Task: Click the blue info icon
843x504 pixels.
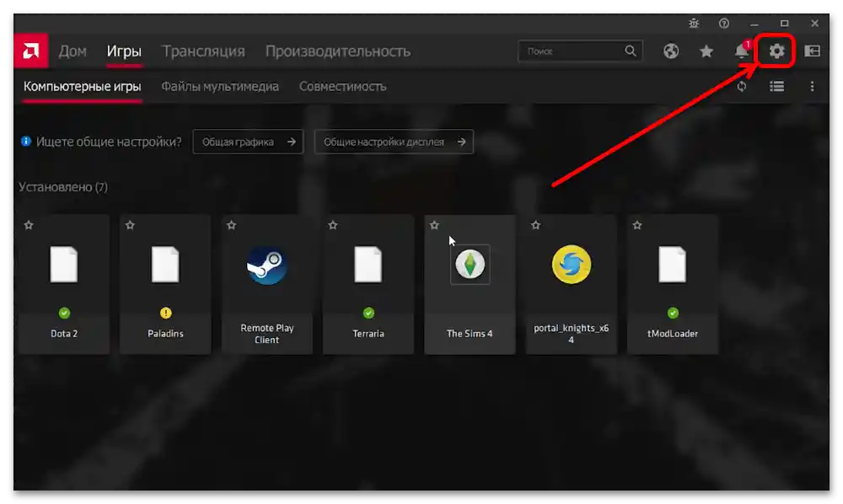Action: point(26,142)
